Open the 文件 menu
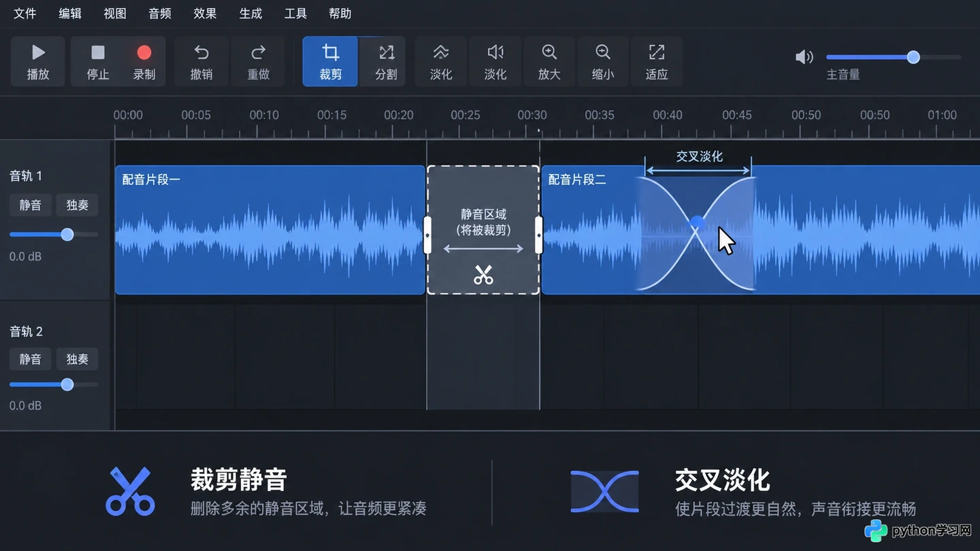The image size is (980, 551). click(x=25, y=14)
